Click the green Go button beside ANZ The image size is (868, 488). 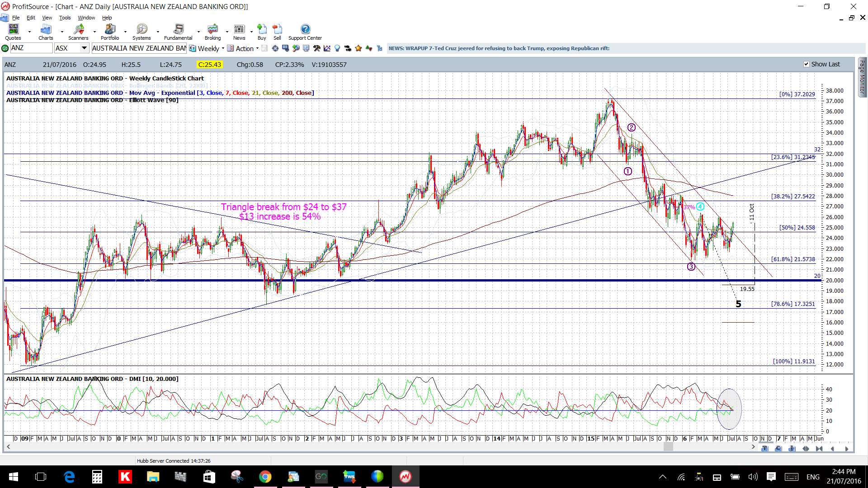tap(5, 48)
